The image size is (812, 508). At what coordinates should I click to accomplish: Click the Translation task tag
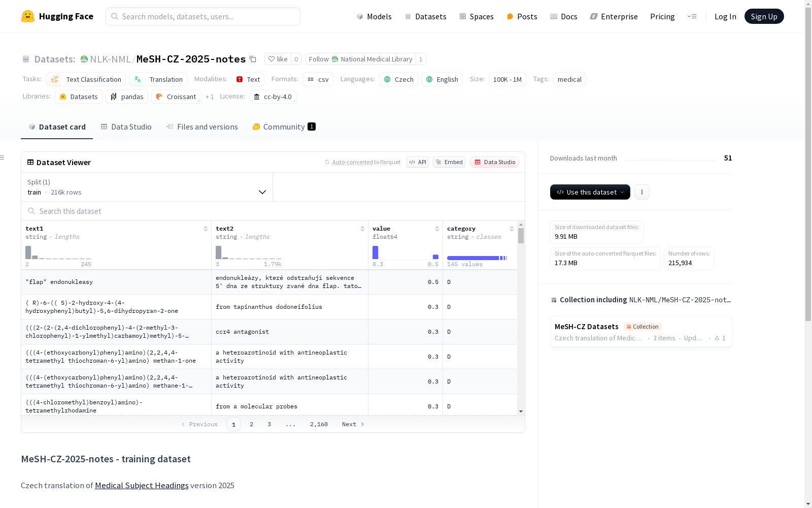tap(158, 79)
